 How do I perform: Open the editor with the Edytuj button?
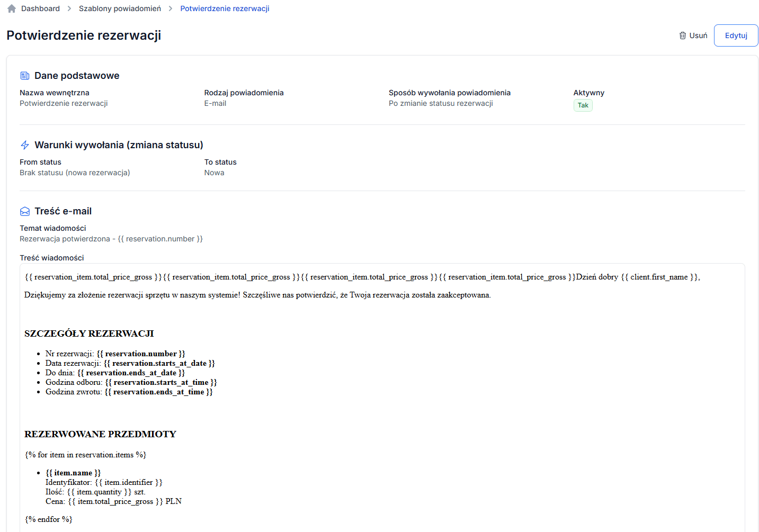[x=736, y=35]
